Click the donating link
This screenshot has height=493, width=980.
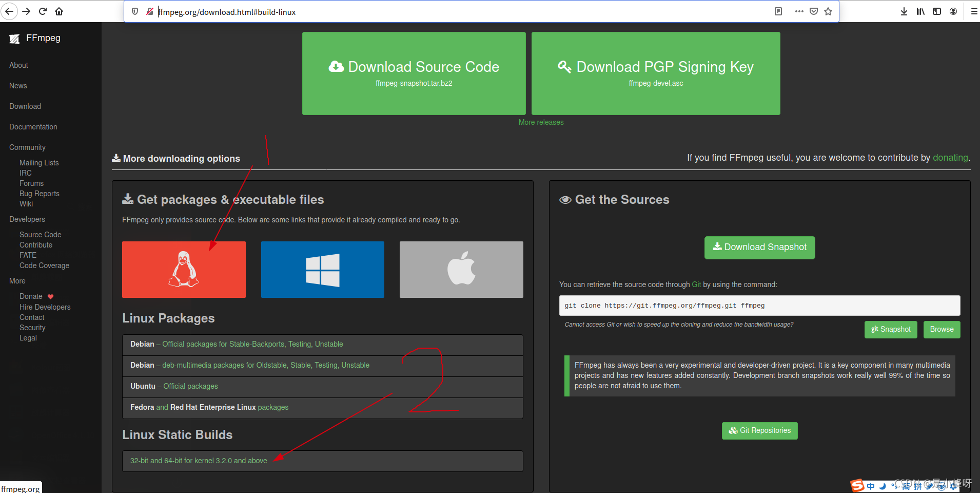pos(950,158)
